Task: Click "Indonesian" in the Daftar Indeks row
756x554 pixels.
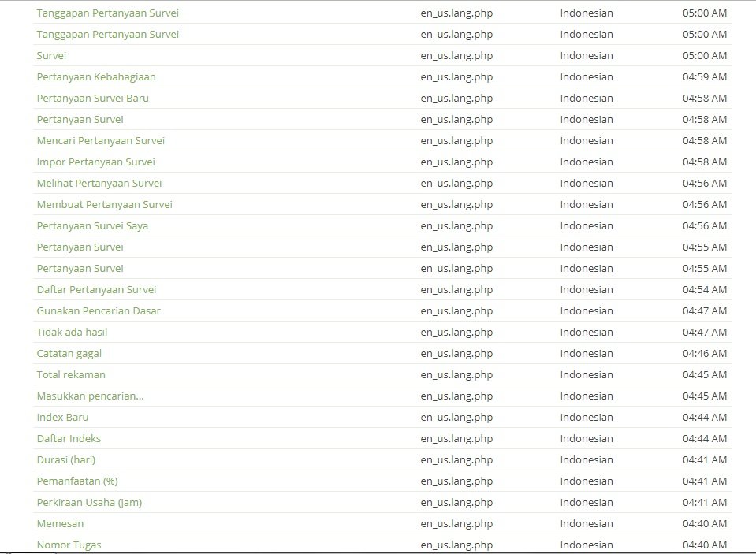Action: [x=587, y=438]
